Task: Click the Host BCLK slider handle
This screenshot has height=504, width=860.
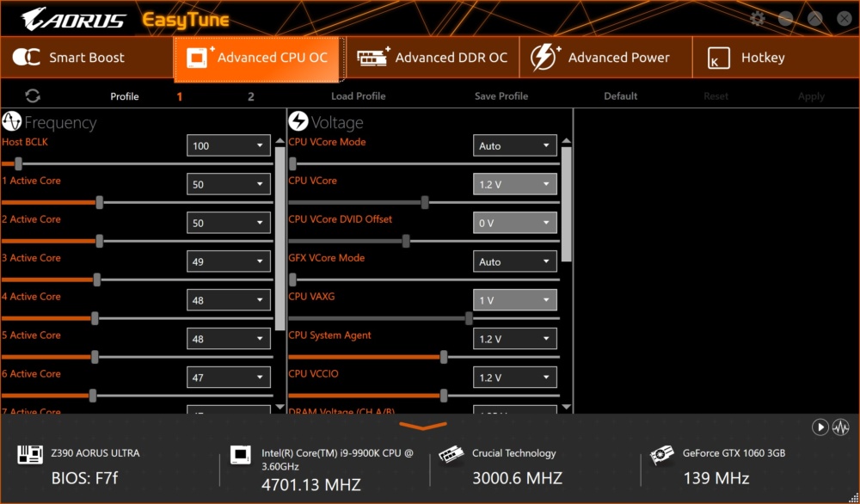Action: 18,163
